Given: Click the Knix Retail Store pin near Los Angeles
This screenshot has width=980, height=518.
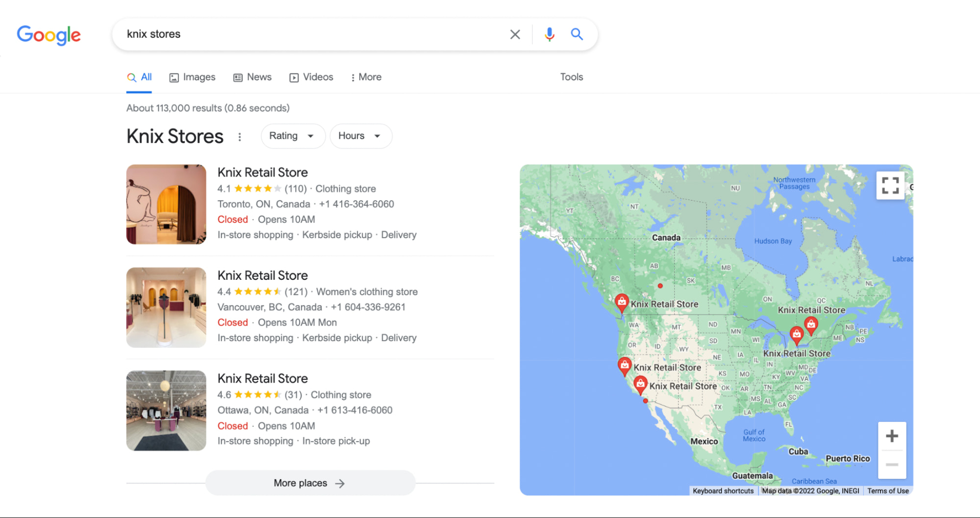Looking at the screenshot, I should (640, 385).
